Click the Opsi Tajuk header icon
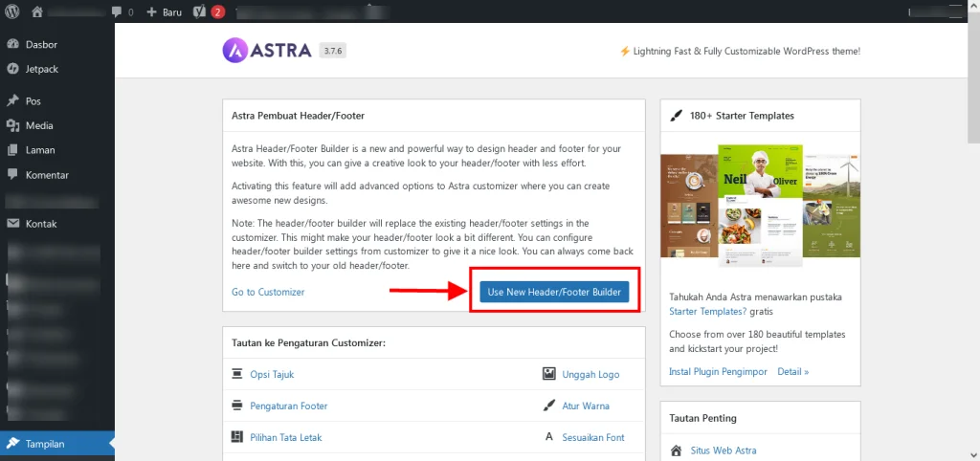The height and width of the screenshot is (461, 980). coord(237,373)
